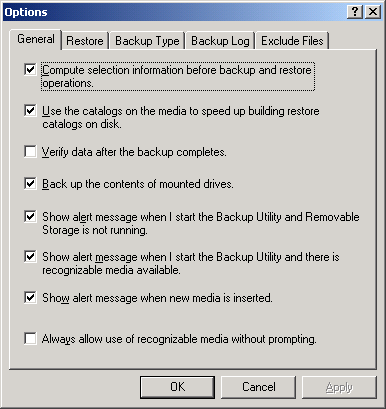Select the General tab

(x=36, y=39)
